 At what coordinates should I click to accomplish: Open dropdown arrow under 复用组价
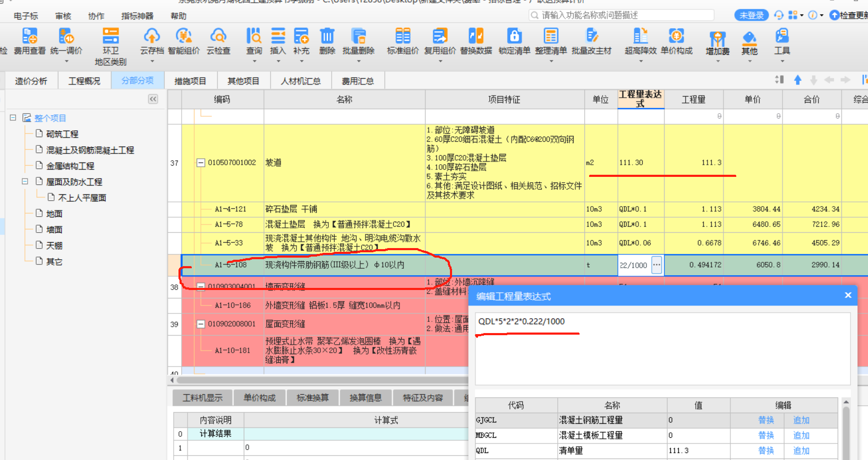(x=440, y=61)
